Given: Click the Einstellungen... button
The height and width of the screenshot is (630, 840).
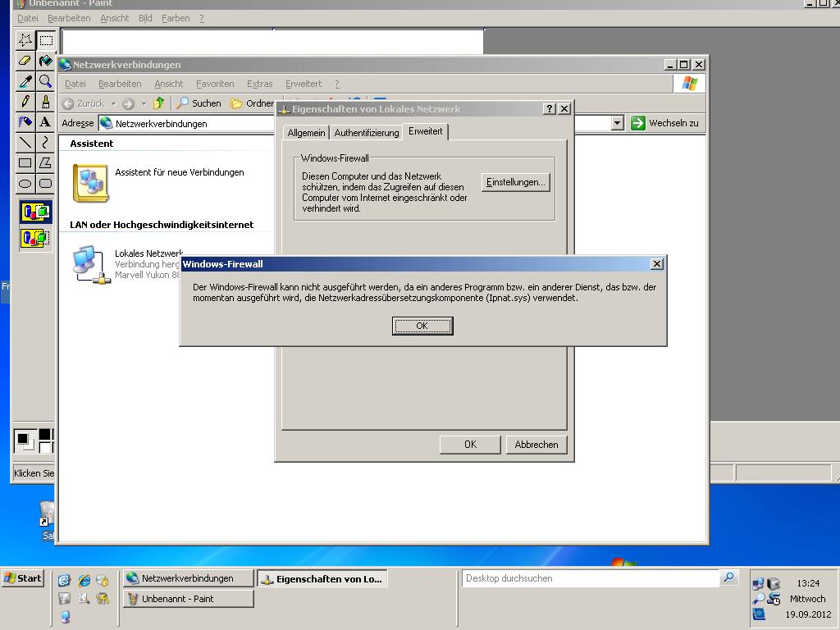Looking at the screenshot, I should (515, 182).
